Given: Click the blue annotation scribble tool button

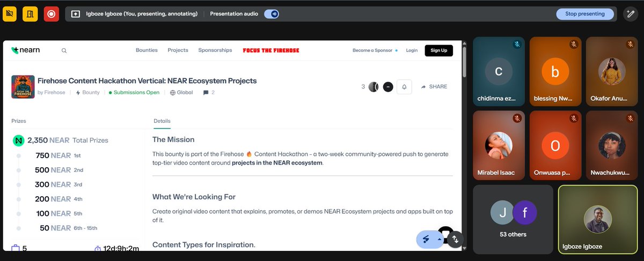Looking at the screenshot, I should tap(427, 239).
